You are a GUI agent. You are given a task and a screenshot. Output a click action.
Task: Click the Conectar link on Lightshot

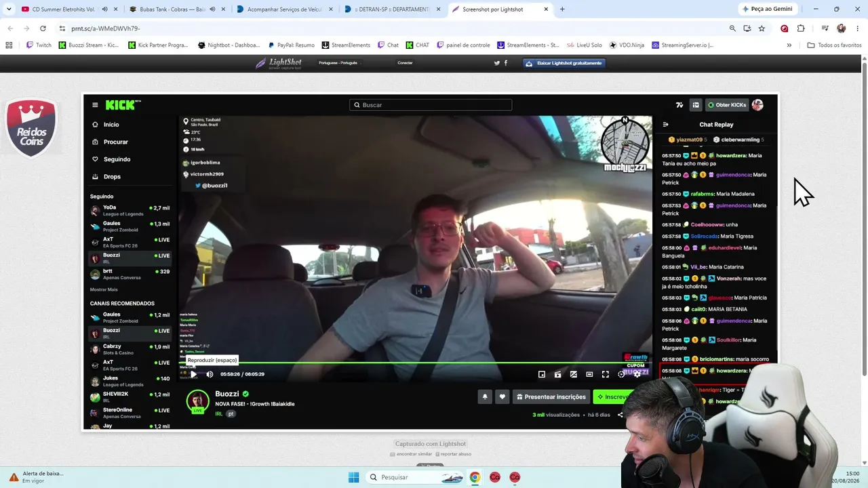405,63
